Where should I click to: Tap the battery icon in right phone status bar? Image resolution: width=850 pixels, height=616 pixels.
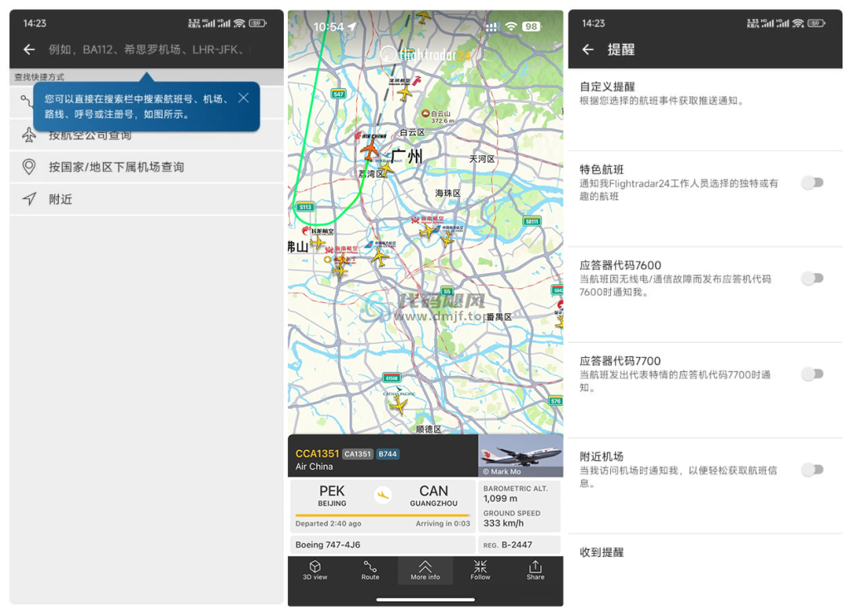click(x=817, y=23)
